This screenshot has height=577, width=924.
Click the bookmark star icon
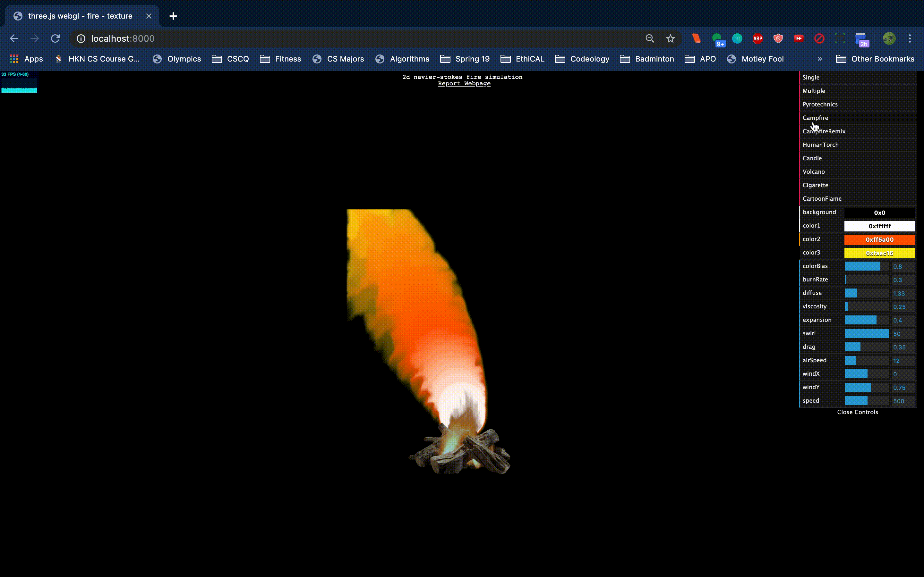point(670,38)
